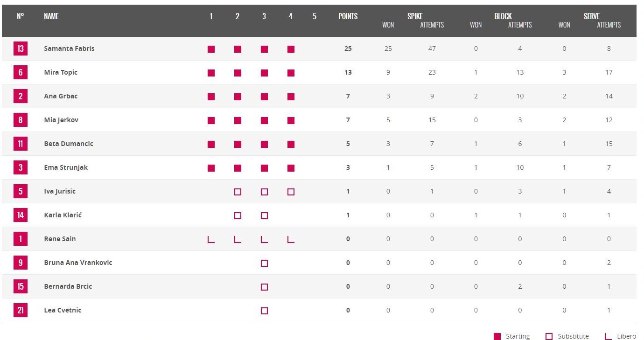Click Bruna Ana Vrankovic's set 3 substitute square
This screenshot has width=644, height=340.
point(264,263)
